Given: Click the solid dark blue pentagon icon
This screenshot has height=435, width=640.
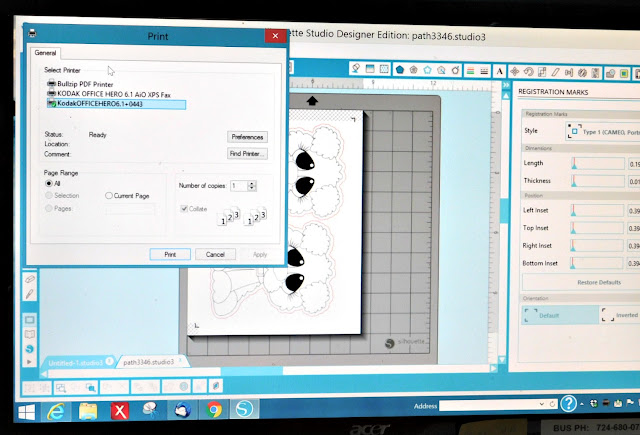Looking at the screenshot, I should pyautogui.click(x=400, y=70).
